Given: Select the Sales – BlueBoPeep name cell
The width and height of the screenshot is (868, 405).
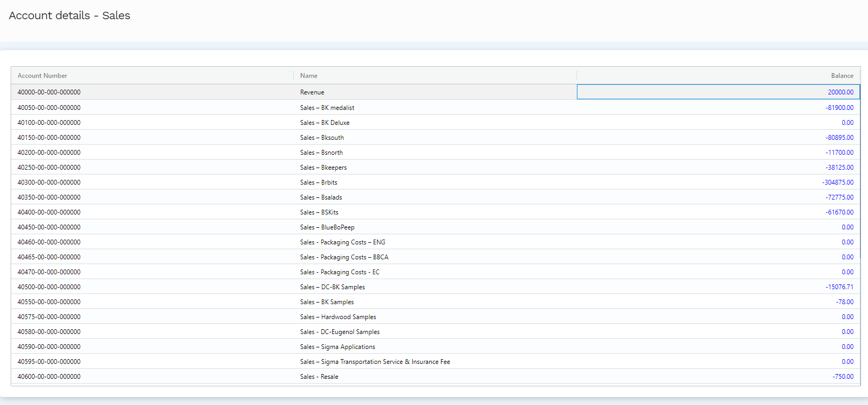Looking at the screenshot, I should [x=327, y=227].
